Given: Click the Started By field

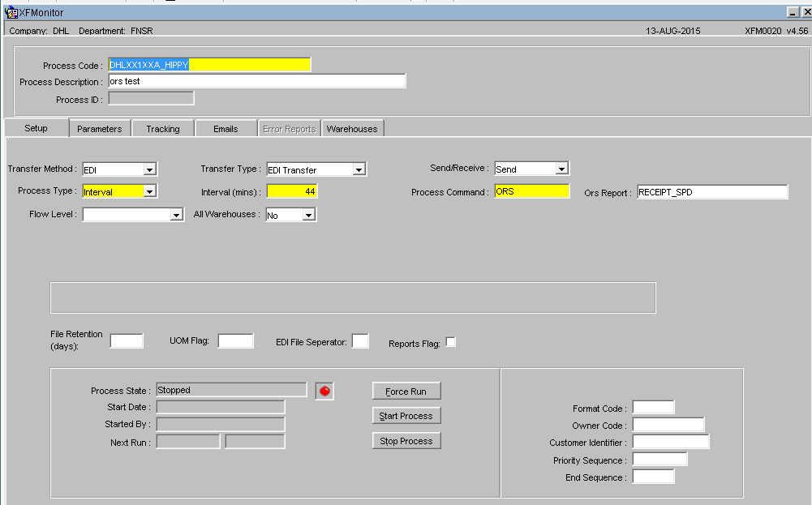Looking at the screenshot, I should (221, 425).
